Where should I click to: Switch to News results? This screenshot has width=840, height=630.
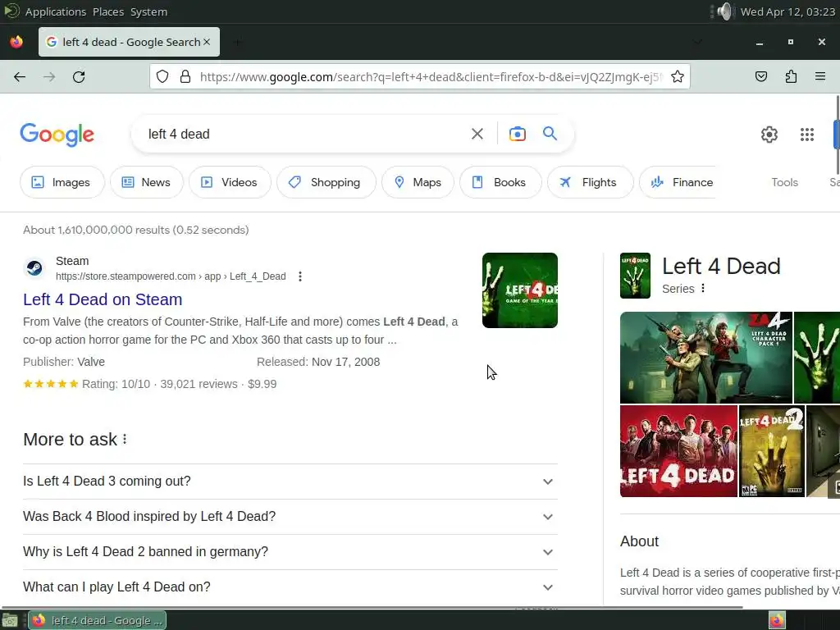tap(146, 182)
